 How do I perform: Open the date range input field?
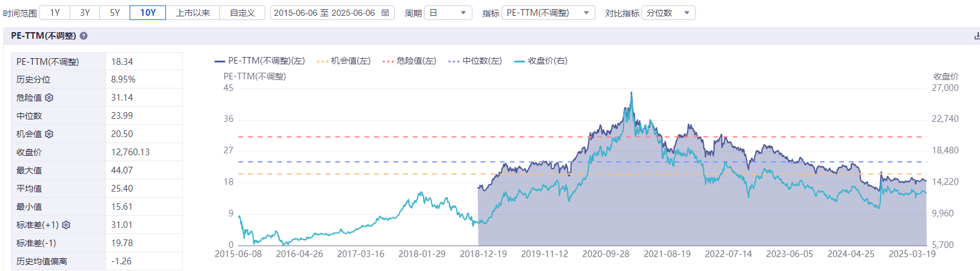332,13
